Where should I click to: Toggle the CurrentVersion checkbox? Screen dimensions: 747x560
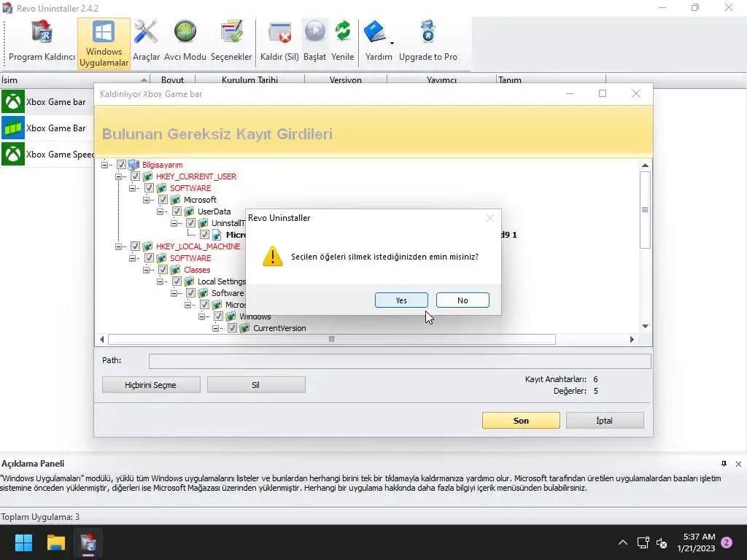[232, 328]
